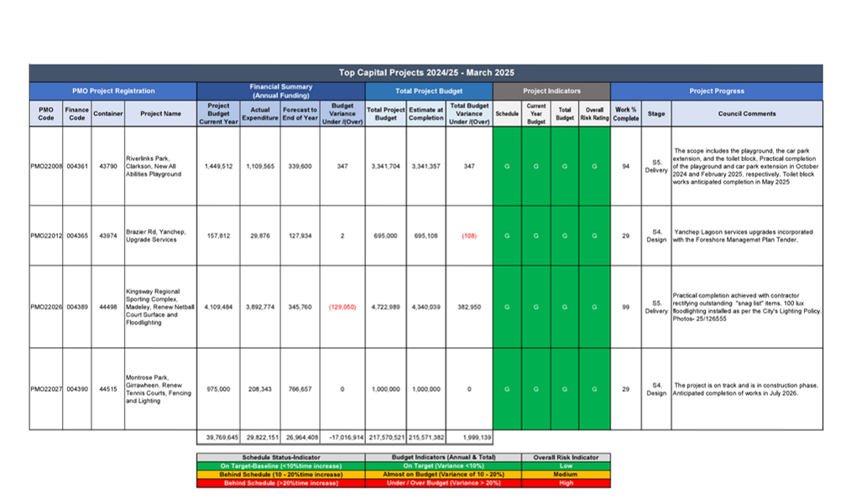Click stage 'S5. Delivery' in Riverlinks Park row
The width and height of the screenshot is (851, 504).
pyautogui.click(x=656, y=167)
